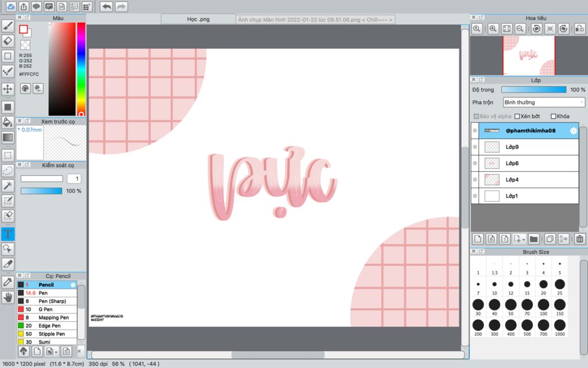Click the brush size value field showing 1
The width and height of the screenshot is (588, 368).
74,179
